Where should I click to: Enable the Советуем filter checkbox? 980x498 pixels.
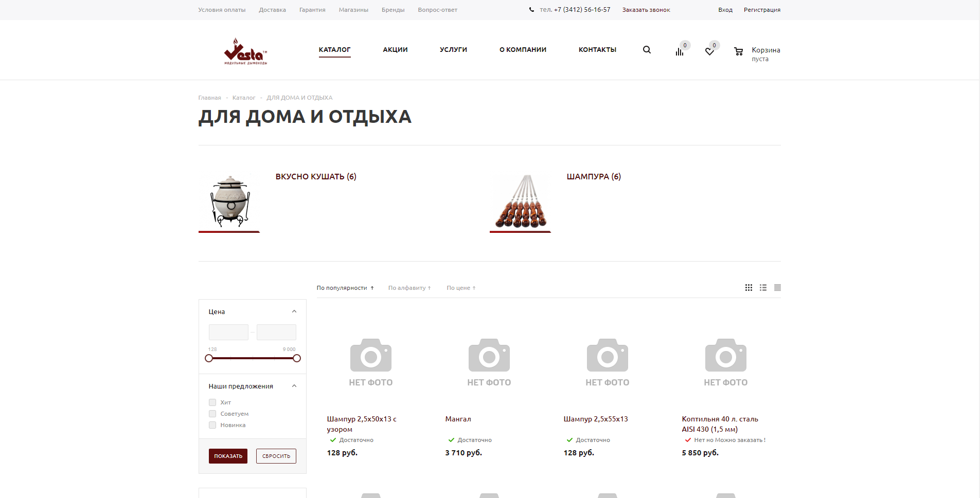point(212,414)
